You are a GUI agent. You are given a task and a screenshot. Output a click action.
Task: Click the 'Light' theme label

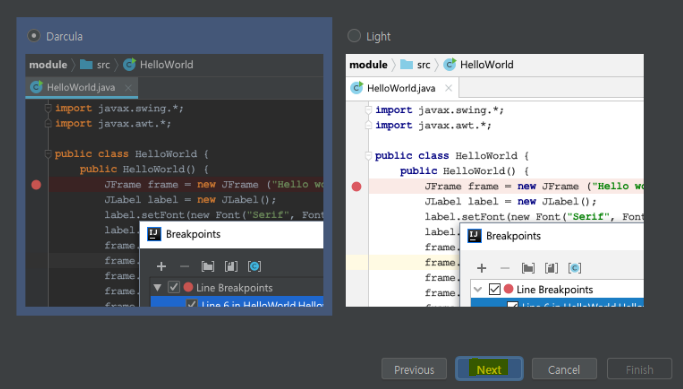click(378, 37)
